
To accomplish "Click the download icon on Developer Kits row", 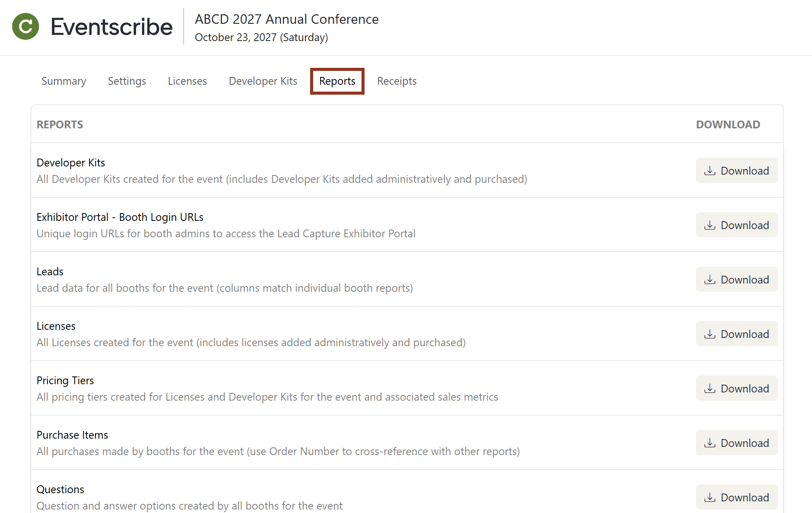I will click(x=710, y=170).
